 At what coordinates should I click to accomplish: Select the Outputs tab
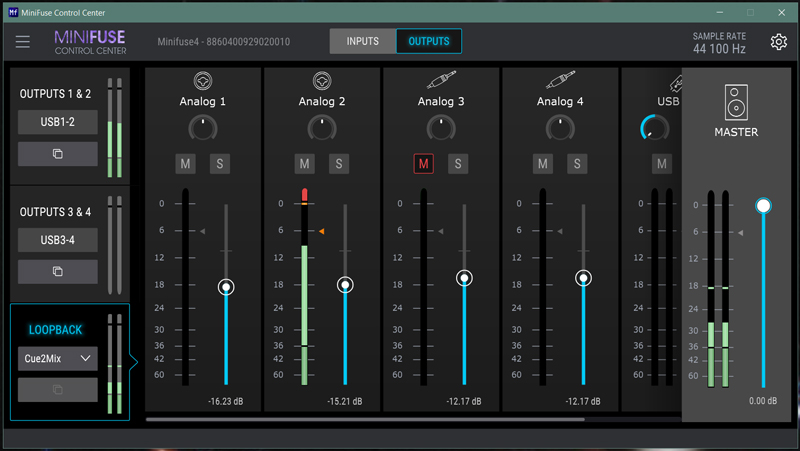tap(429, 42)
